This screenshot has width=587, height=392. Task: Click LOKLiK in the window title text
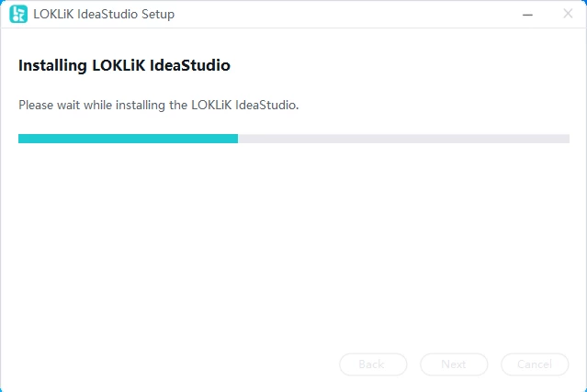pyautogui.click(x=53, y=14)
